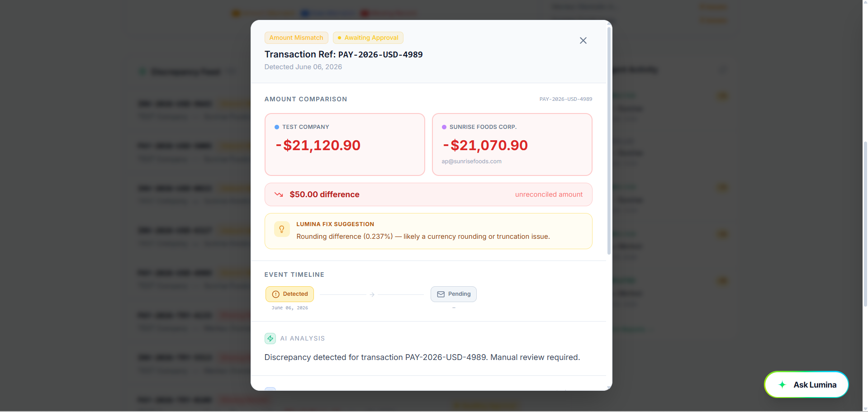The image size is (868, 412).
Task: Click the Awaiting Approval status badge
Action: [x=368, y=38]
